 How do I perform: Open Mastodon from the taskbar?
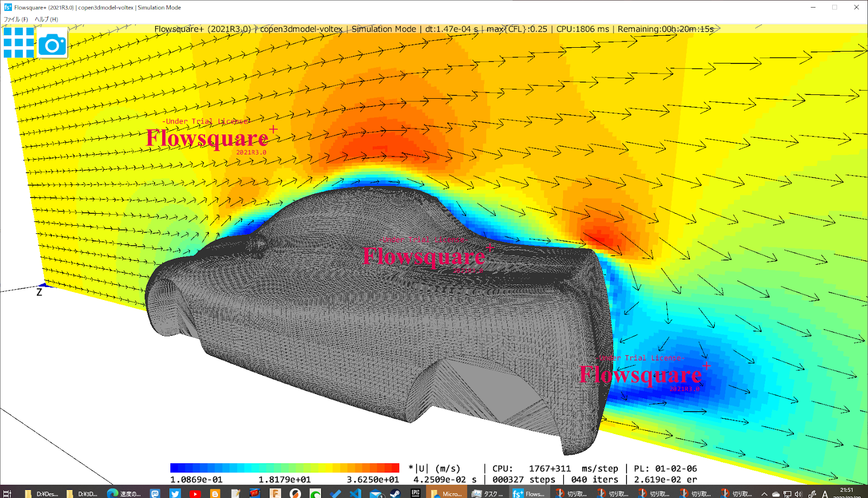[x=155, y=493]
